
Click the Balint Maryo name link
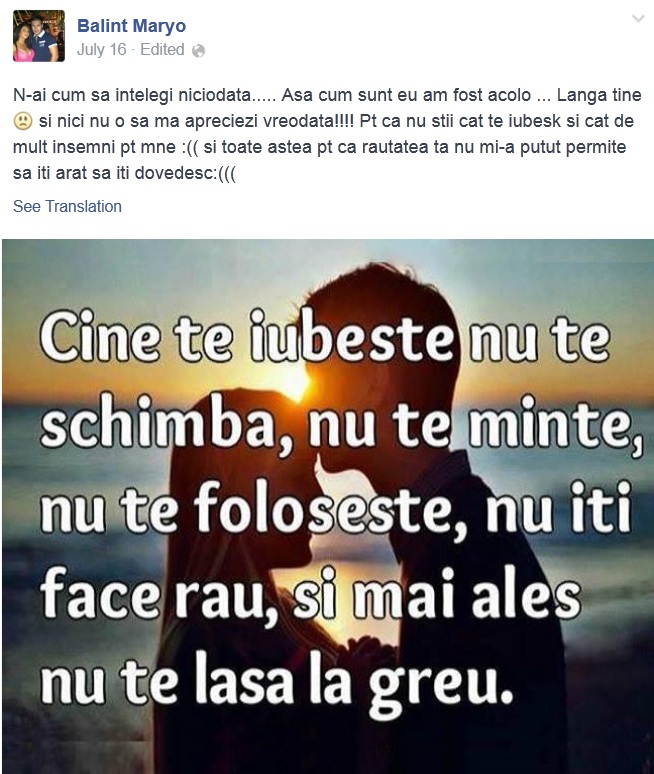pyautogui.click(x=131, y=26)
